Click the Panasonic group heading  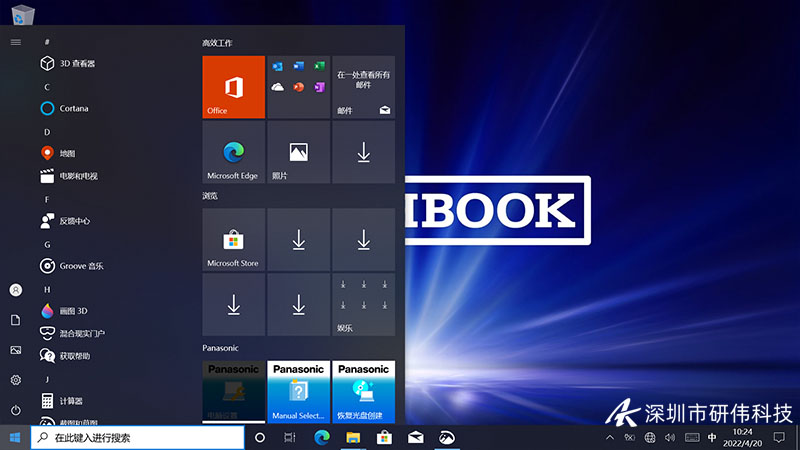(x=220, y=348)
